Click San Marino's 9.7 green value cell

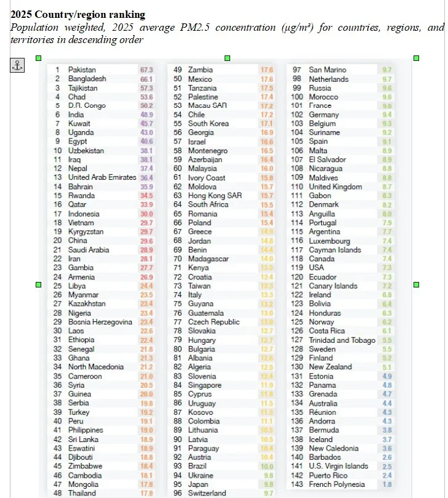point(386,70)
